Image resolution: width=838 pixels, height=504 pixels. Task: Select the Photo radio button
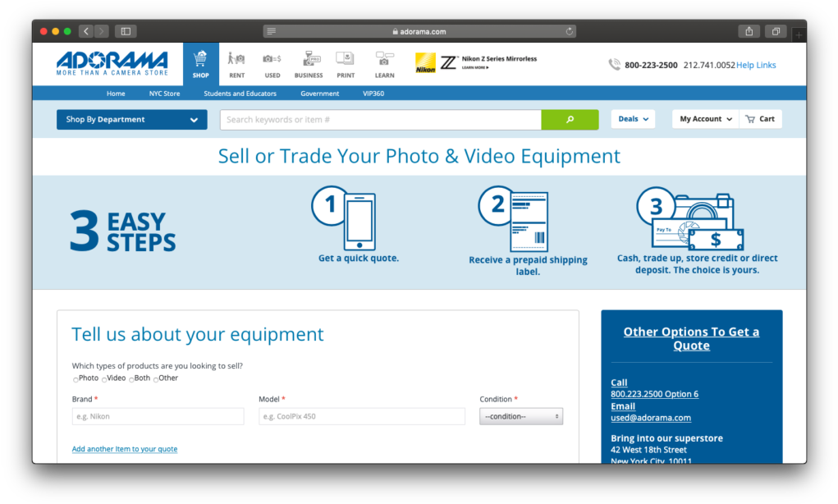74,378
